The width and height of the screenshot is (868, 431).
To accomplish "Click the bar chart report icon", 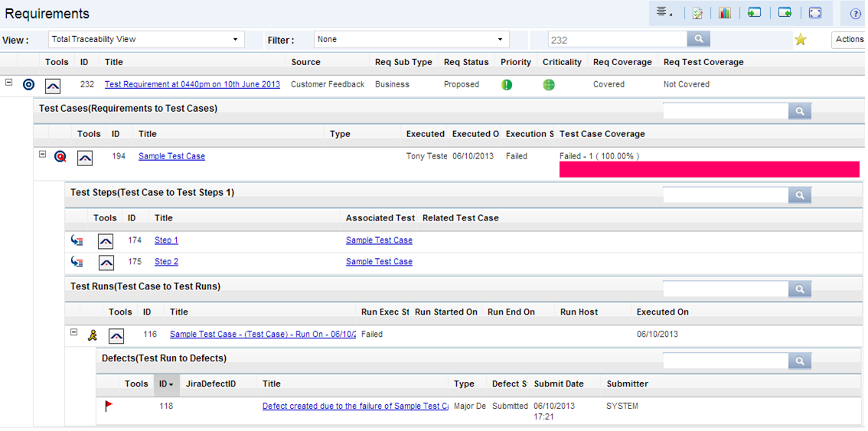I will pyautogui.click(x=724, y=13).
